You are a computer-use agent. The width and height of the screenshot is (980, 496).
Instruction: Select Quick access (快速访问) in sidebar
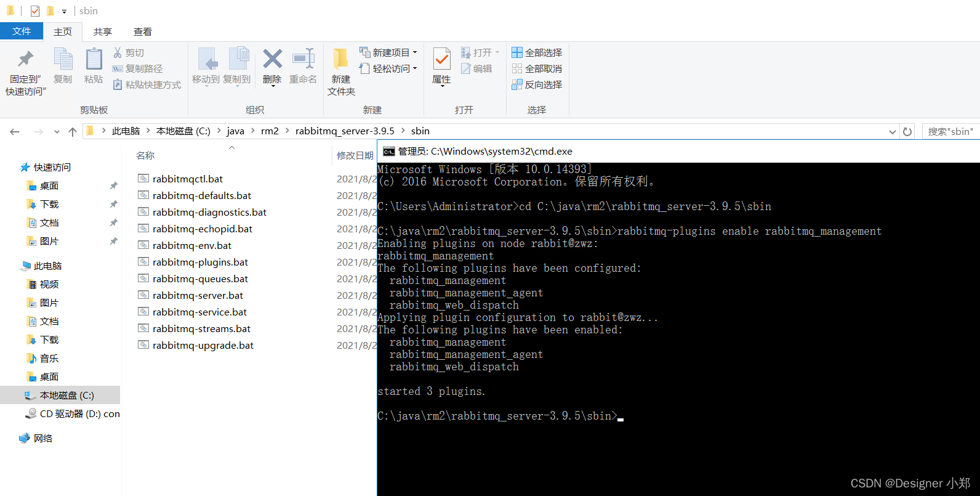coord(52,168)
